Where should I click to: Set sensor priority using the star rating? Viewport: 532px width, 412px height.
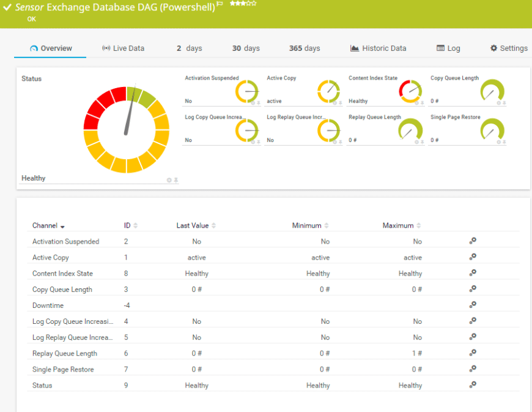click(243, 4)
